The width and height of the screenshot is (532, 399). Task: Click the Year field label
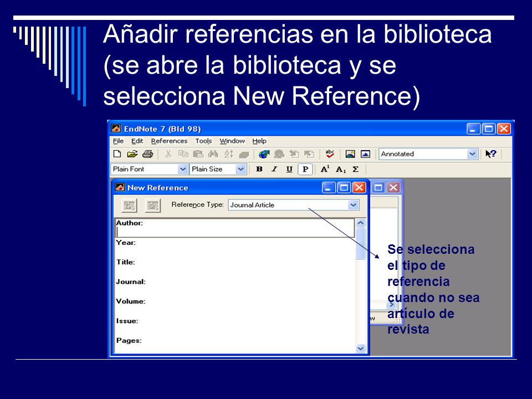tap(126, 243)
